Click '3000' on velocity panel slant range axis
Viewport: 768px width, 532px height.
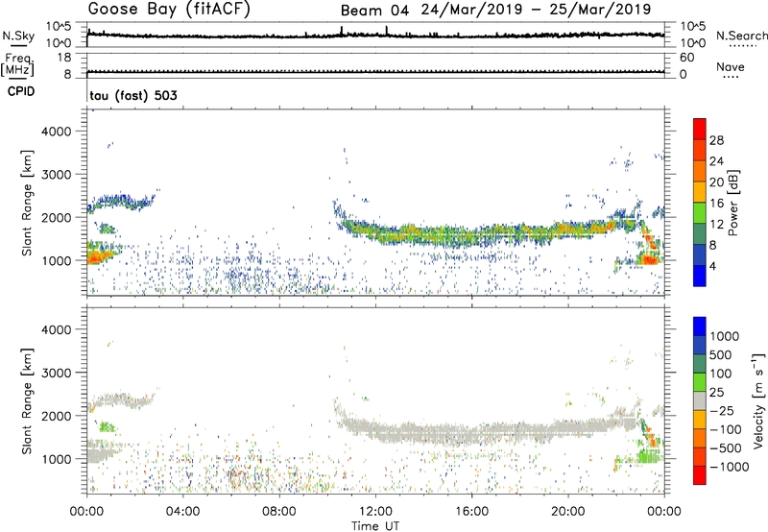[x=56, y=373]
